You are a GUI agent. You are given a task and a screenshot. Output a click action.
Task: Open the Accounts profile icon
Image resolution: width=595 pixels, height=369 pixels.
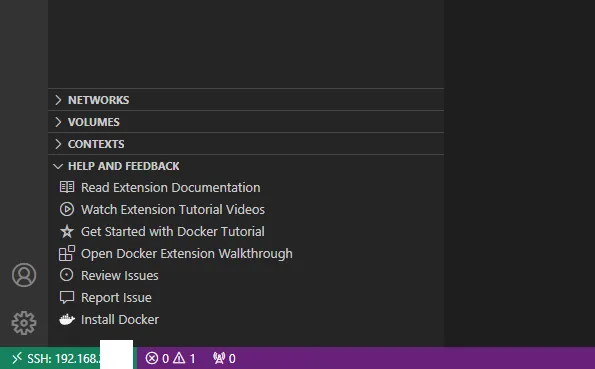(24, 275)
